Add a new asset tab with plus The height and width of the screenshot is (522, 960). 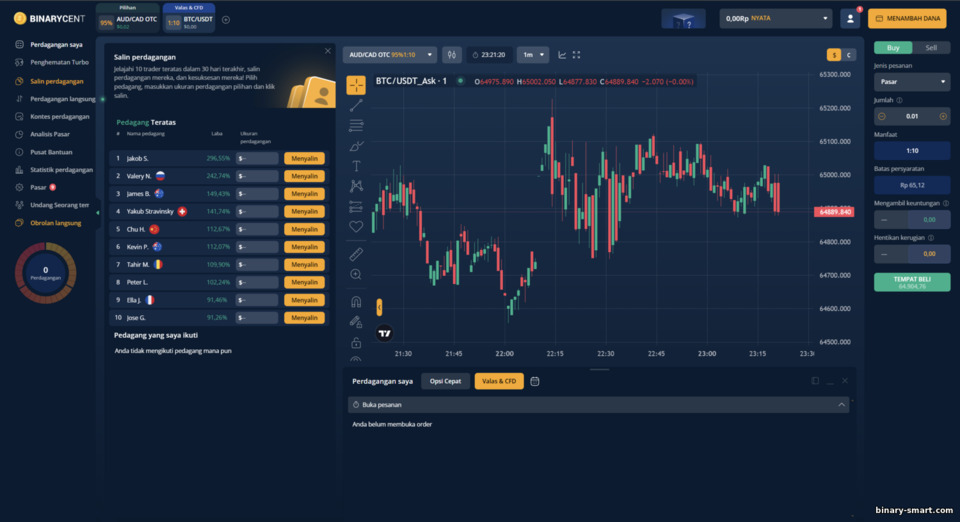point(226,20)
